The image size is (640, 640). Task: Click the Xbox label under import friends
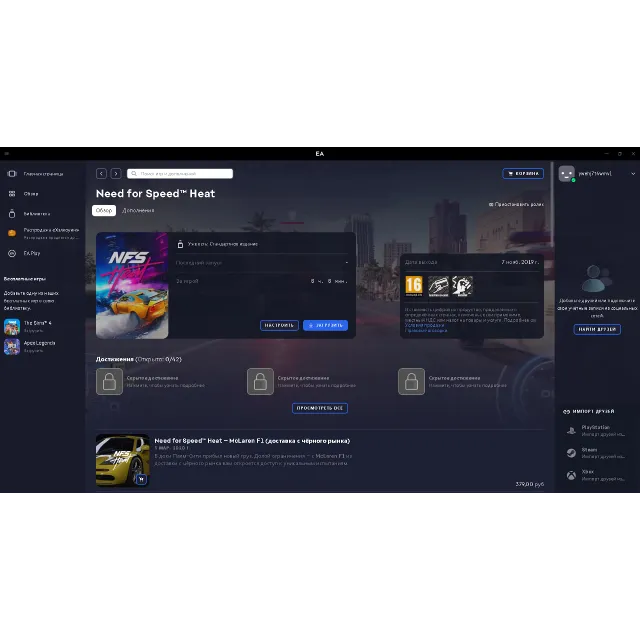coord(587,472)
